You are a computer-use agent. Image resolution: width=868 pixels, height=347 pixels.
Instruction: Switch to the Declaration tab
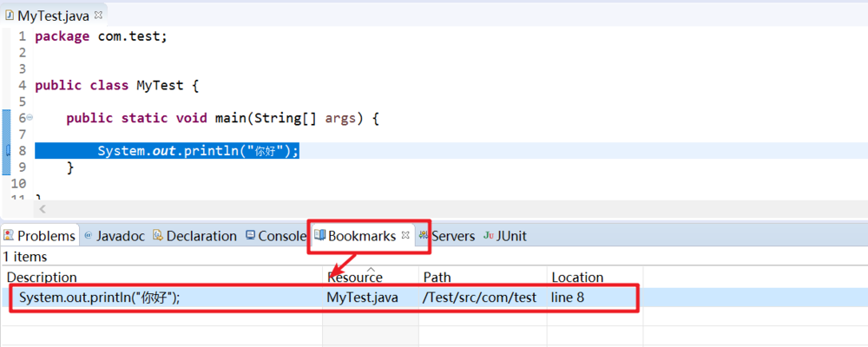coord(194,236)
